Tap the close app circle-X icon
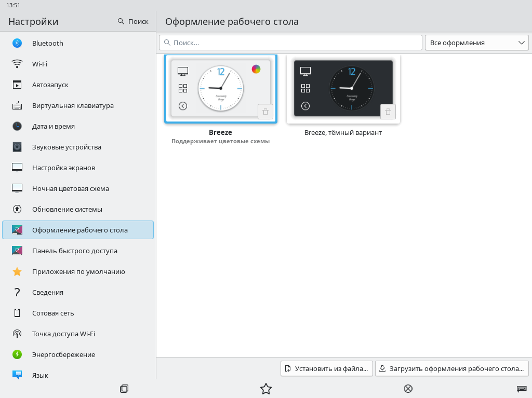 408,389
